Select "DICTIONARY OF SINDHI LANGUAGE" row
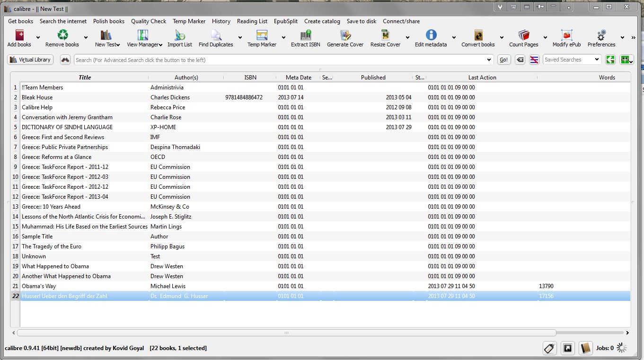 (x=325, y=127)
